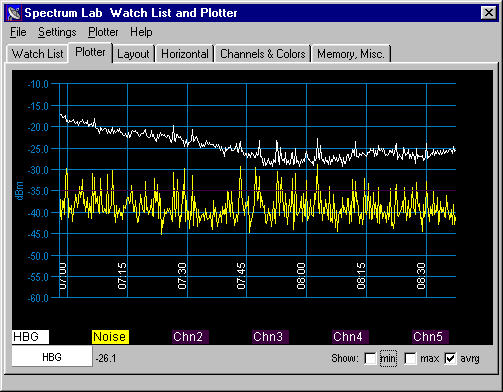Select the white HBG channel label
The width and height of the screenshot is (503, 392).
30,337
